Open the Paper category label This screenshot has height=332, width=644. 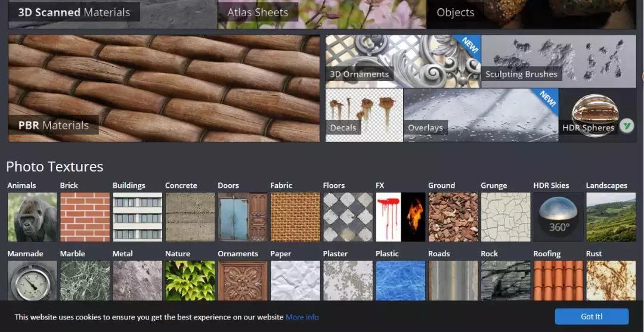click(x=281, y=253)
